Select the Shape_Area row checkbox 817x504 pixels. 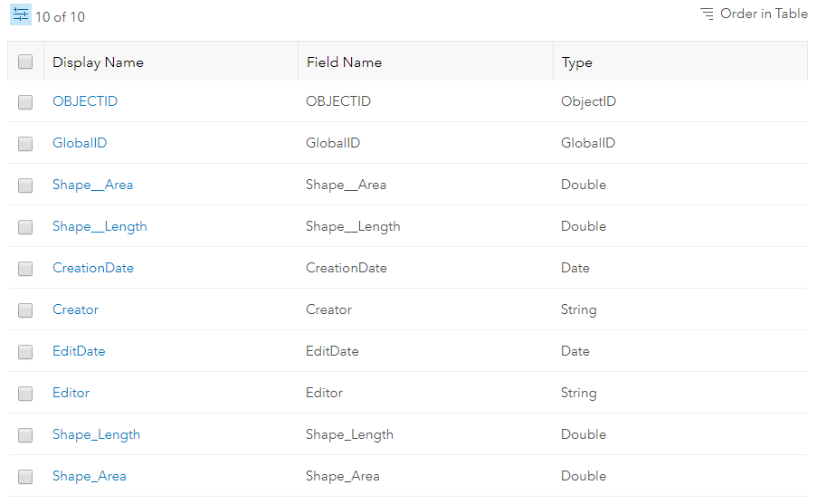point(25,477)
